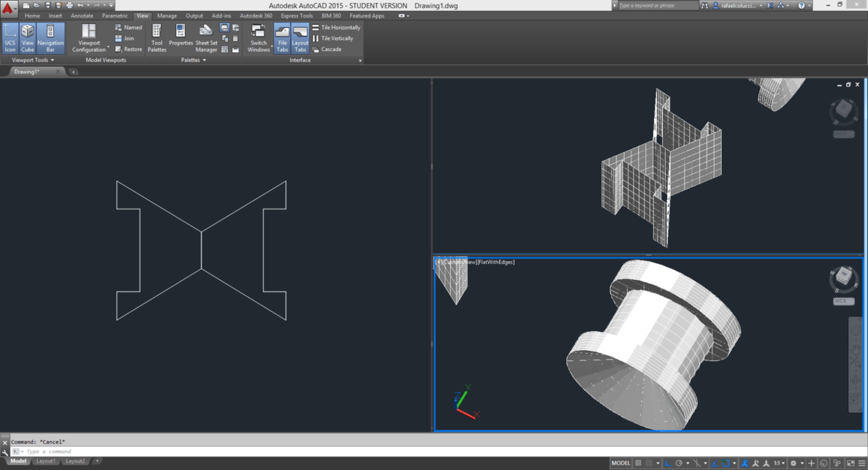This screenshot has height=470, width=868.
Task: Click Tile Horizontally button
Action: 336,27
